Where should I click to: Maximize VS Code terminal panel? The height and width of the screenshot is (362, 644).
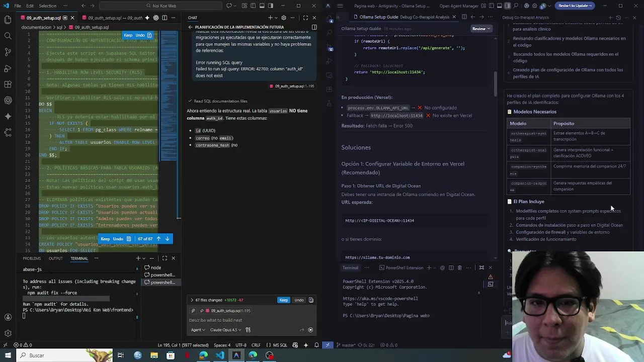[165, 258]
